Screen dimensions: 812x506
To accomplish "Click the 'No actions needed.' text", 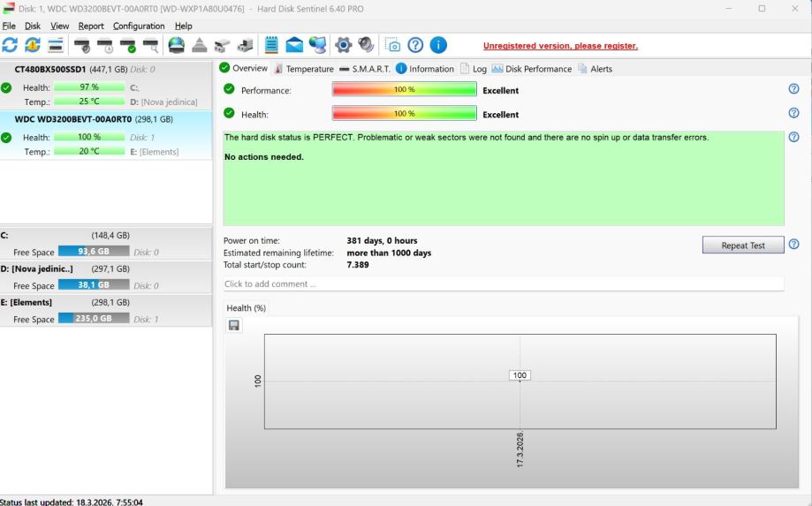I will click(264, 157).
